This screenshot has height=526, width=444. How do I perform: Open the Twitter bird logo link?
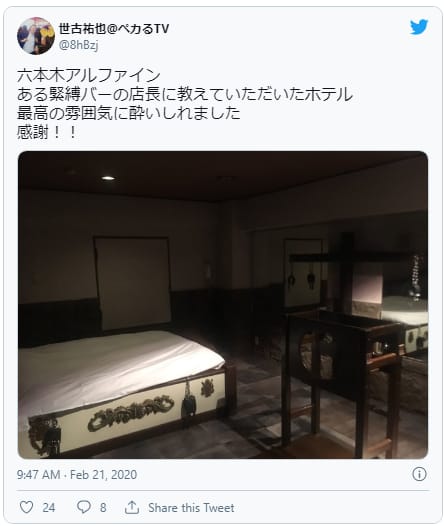[419, 27]
